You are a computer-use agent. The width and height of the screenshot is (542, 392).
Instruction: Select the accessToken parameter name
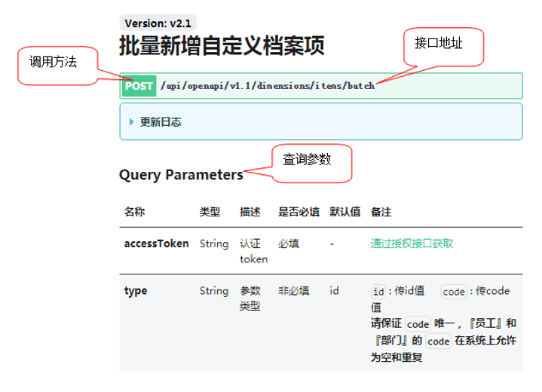156,243
